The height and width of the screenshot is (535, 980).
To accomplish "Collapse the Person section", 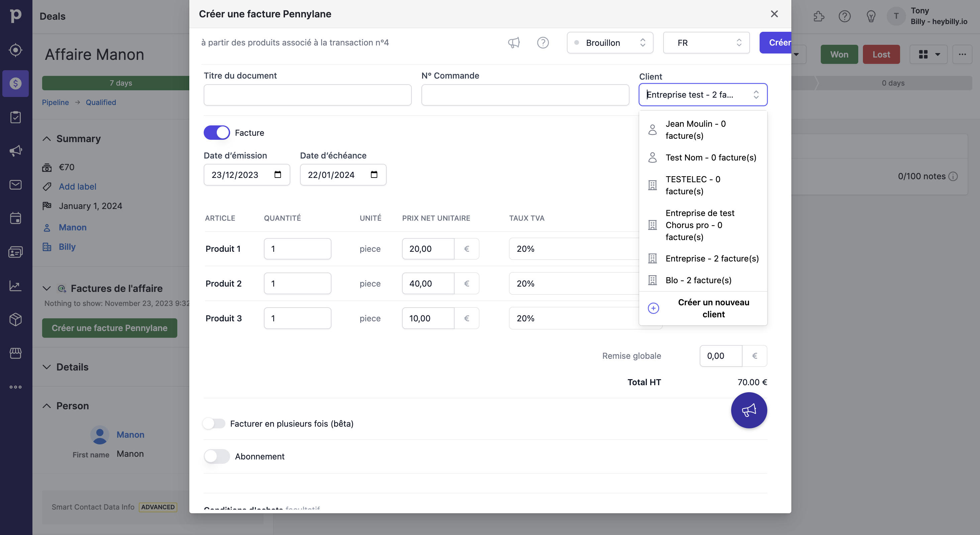I will coord(46,406).
